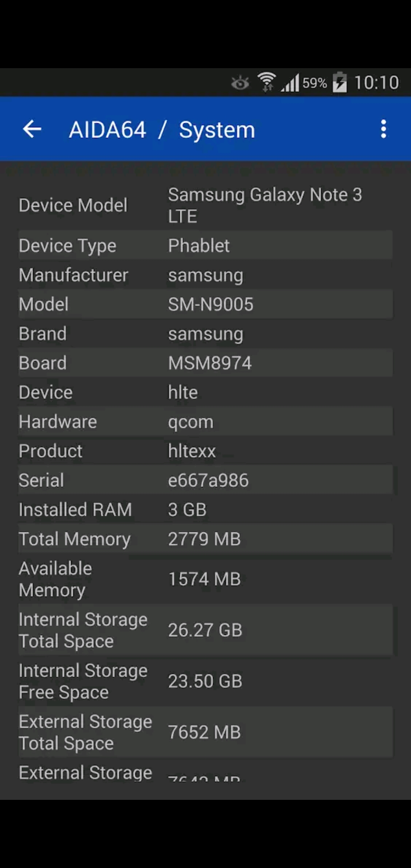Select Internal Storage Total Space row
The width and height of the screenshot is (411, 868).
[x=205, y=630]
